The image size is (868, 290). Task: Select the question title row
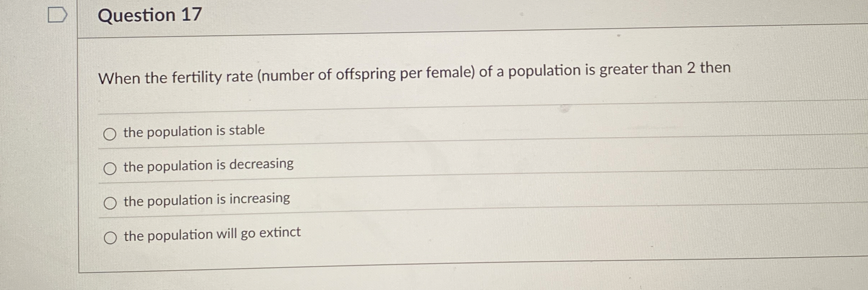point(150,15)
